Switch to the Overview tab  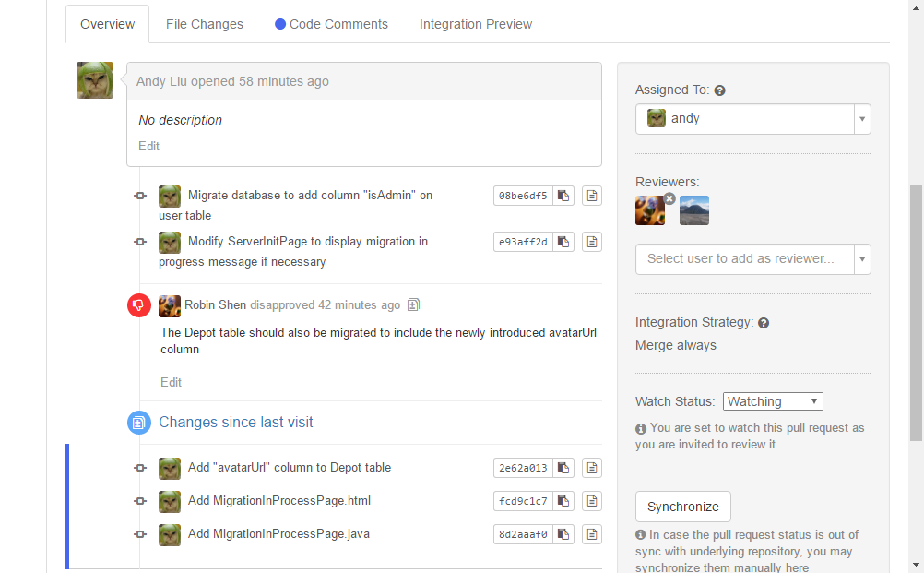click(x=107, y=24)
